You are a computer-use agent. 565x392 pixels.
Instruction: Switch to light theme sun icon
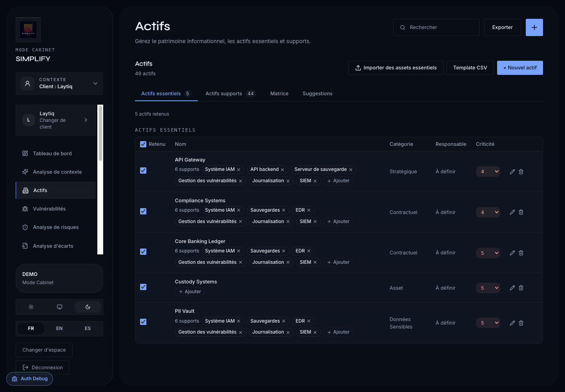(x=31, y=307)
